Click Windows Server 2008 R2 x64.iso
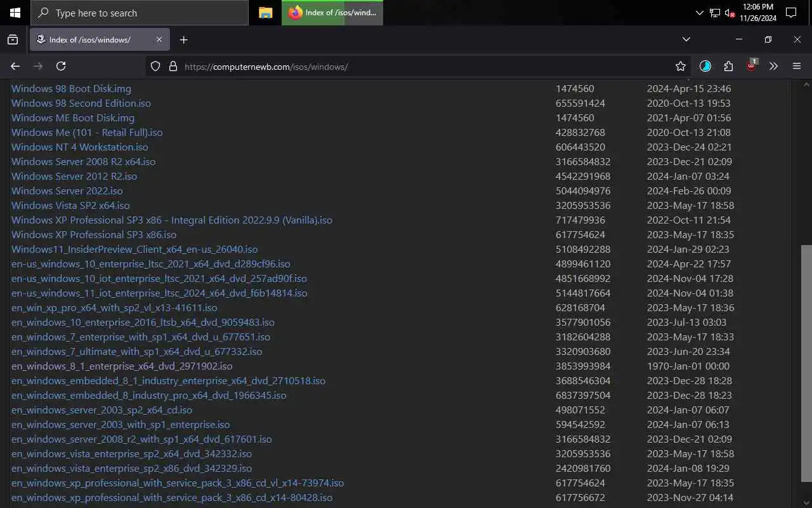 (83, 161)
